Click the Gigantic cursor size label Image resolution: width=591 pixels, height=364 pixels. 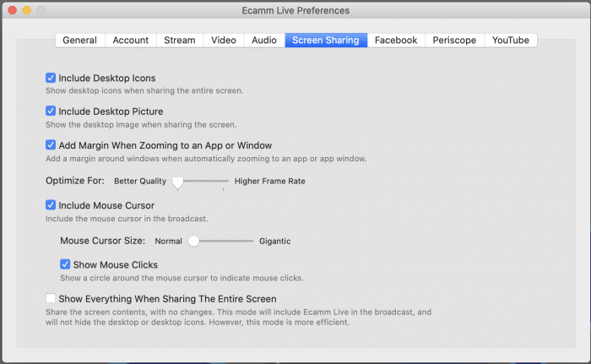click(x=274, y=241)
